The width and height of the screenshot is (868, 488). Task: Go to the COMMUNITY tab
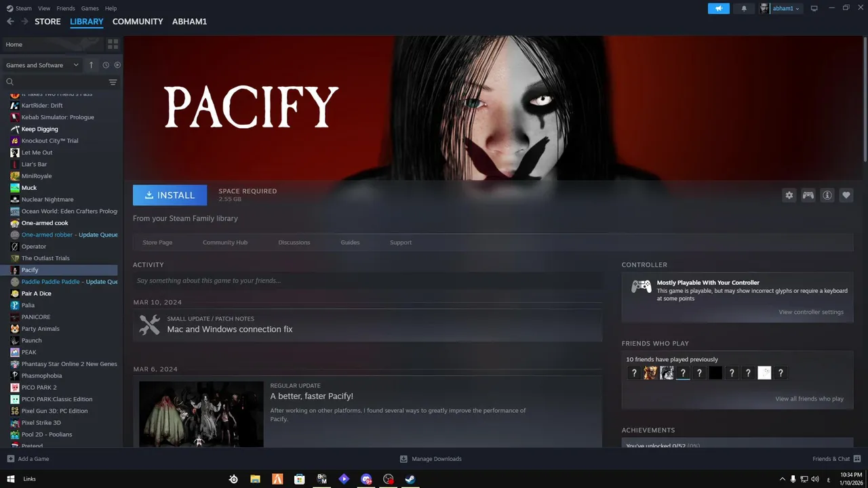coord(138,22)
